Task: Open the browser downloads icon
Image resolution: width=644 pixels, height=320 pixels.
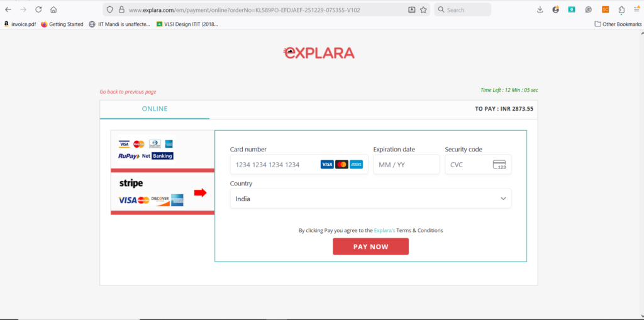Action: pyautogui.click(x=540, y=9)
